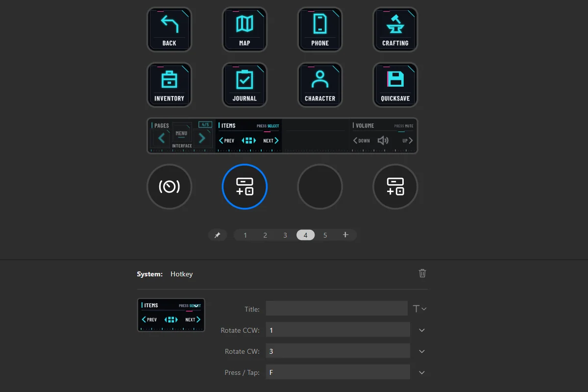This screenshot has width=588, height=392.
Task: Click the Rotate CW hotkey field
Action: [338, 351]
